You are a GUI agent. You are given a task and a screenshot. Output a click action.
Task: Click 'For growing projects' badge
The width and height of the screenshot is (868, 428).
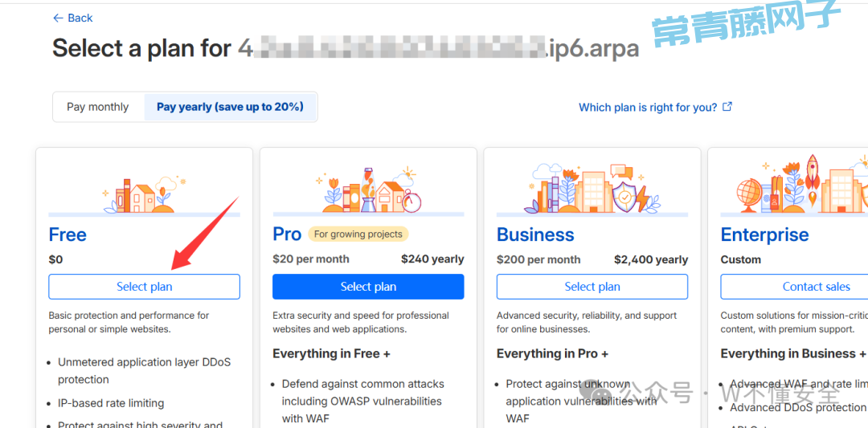click(x=358, y=234)
